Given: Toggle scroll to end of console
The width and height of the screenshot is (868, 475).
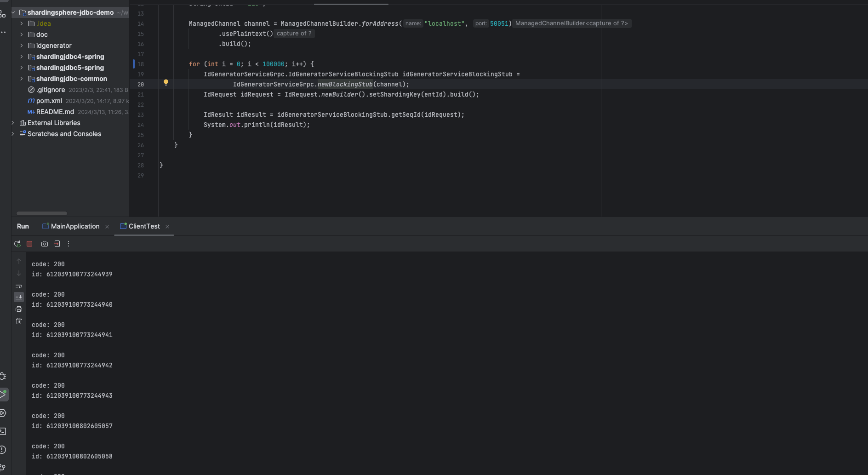Looking at the screenshot, I should [19, 297].
